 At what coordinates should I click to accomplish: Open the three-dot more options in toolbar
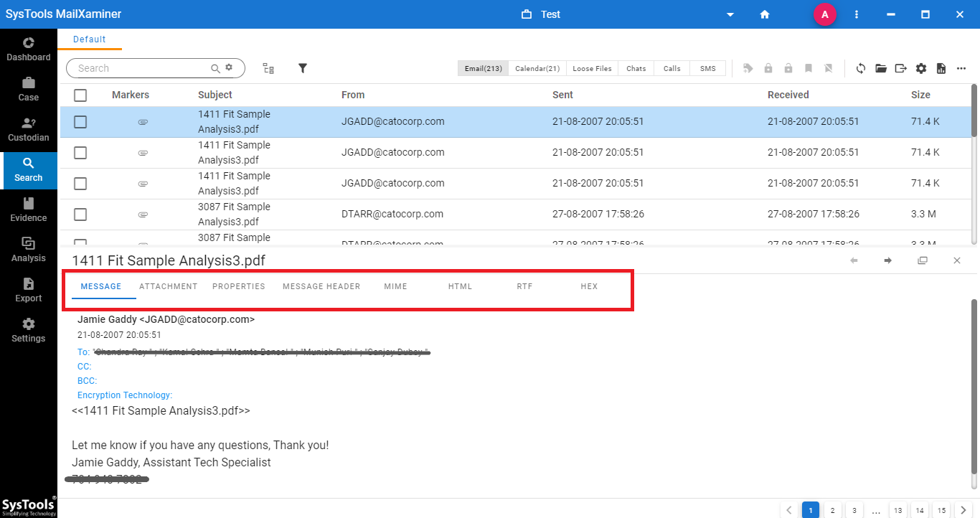point(961,68)
